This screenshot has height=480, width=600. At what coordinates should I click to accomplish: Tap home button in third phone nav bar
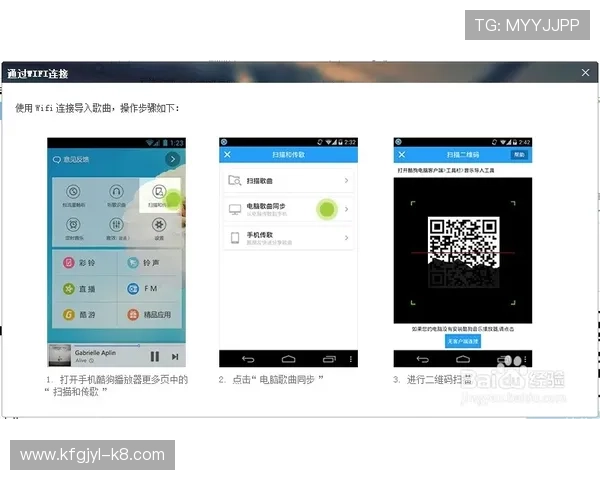point(463,359)
